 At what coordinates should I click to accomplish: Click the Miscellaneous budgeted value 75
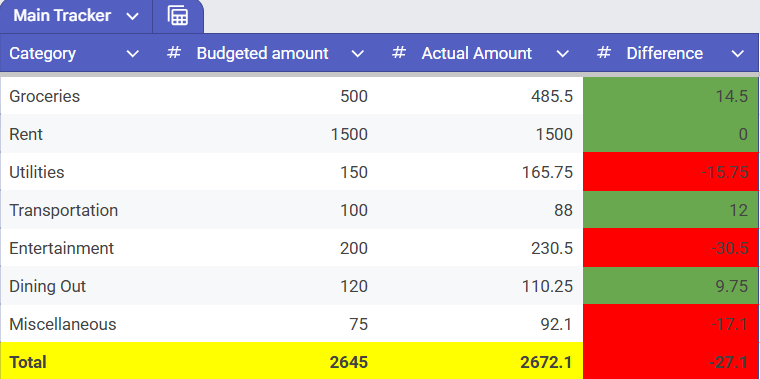tap(359, 324)
